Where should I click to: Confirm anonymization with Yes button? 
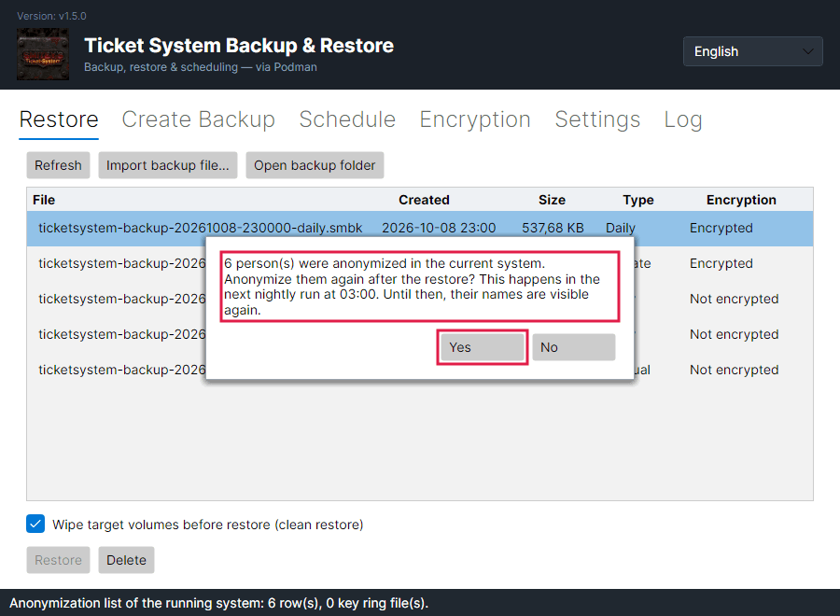pos(483,347)
